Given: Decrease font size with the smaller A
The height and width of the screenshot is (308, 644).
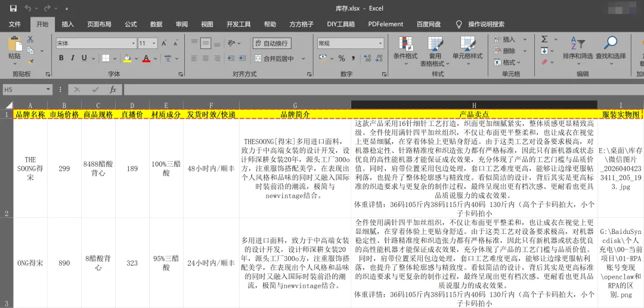Looking at the screenshot, I should click(x=176, y=43).
